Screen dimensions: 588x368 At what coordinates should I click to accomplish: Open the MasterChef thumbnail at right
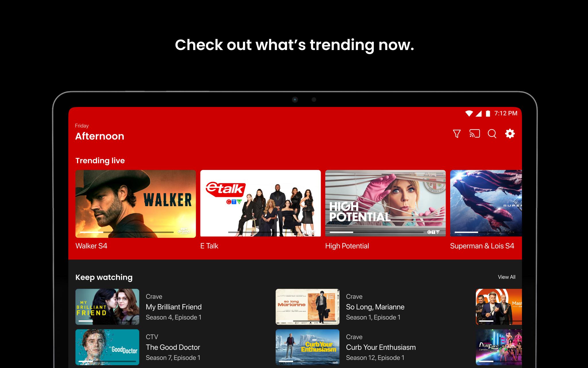point(499,307)
